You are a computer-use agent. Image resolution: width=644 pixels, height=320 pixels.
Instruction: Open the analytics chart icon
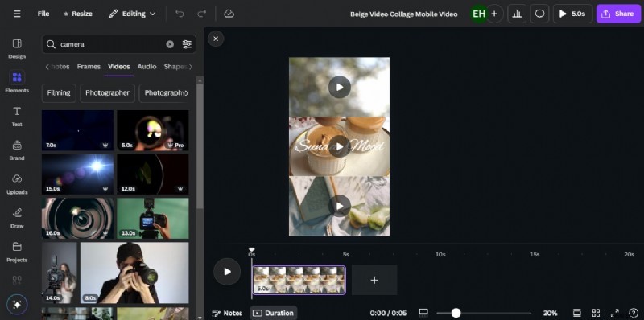517,14
